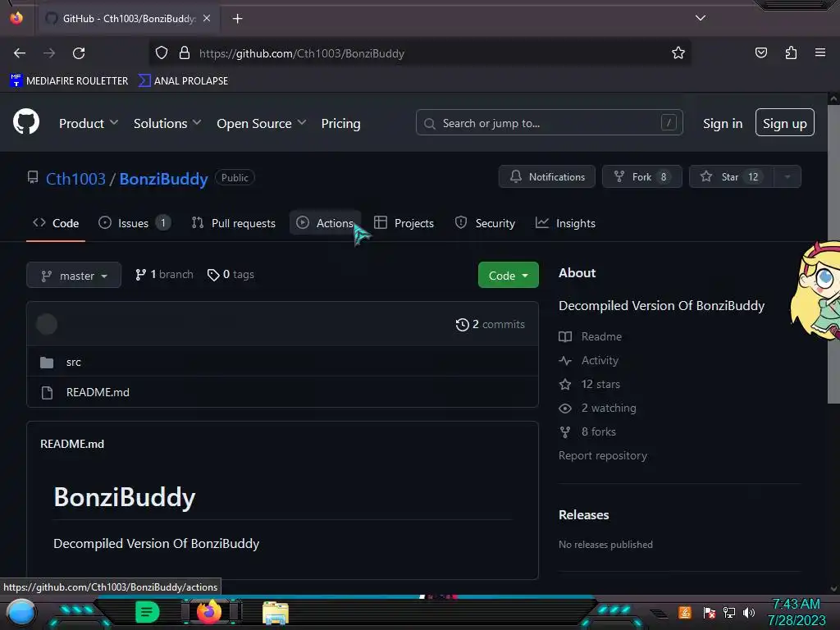Click the Sign up button
Viewport: 840px width, 630px height.
click(x=784, y=123)
